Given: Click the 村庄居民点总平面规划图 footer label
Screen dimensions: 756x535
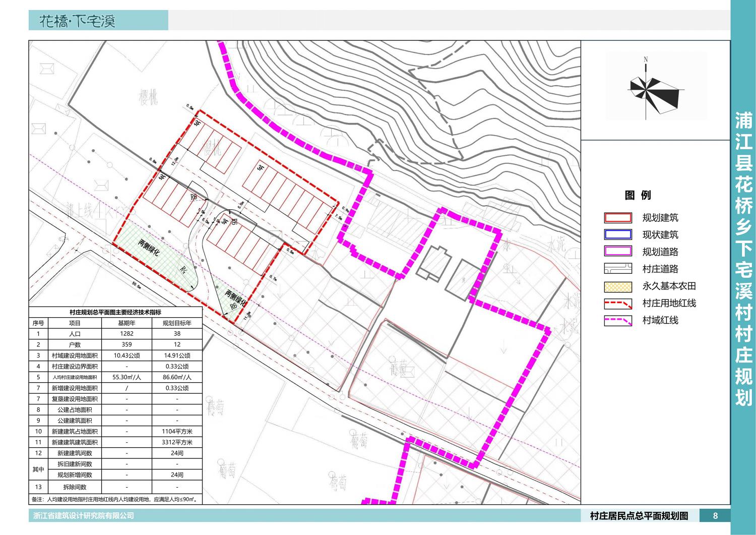Looking at the screenshot, I should coord(639,516).
